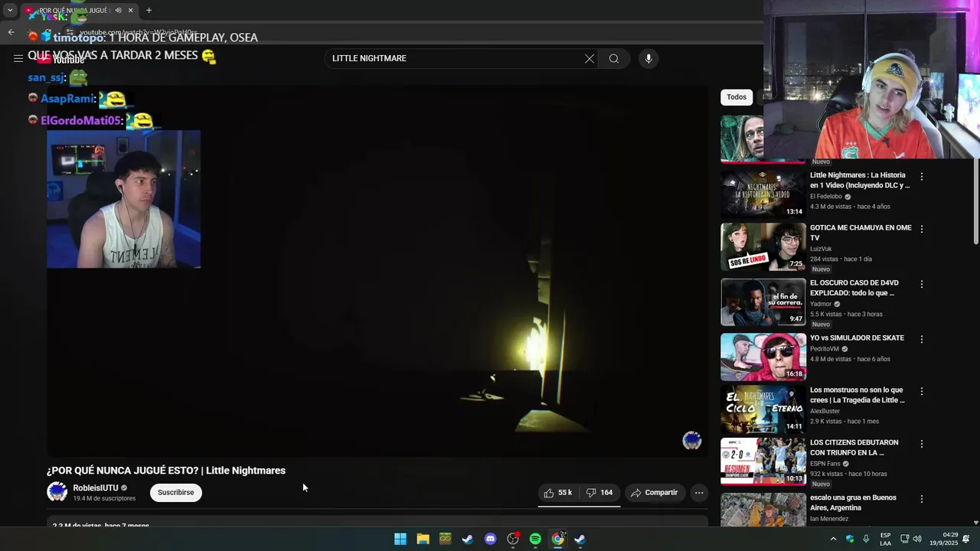Click the channel watermark in the video player
Image resolution: width=980 pixels, height=551 pixels.
click(x=692, y=440)
